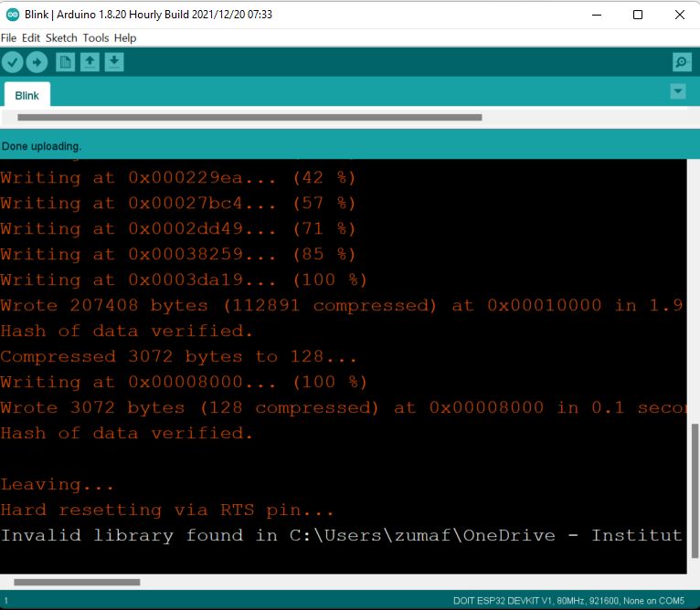700x610 pixels.
Task: Select the Blink sketch tab
Action: (x=27, y=95)
